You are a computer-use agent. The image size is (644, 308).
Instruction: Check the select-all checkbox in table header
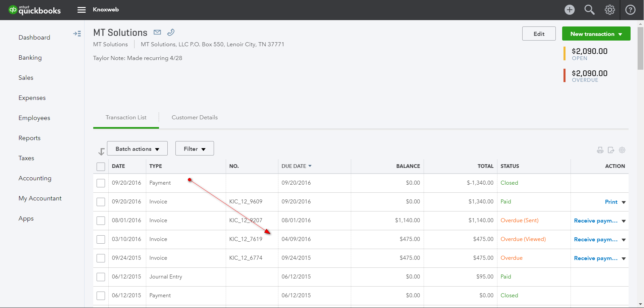point(101,167)
